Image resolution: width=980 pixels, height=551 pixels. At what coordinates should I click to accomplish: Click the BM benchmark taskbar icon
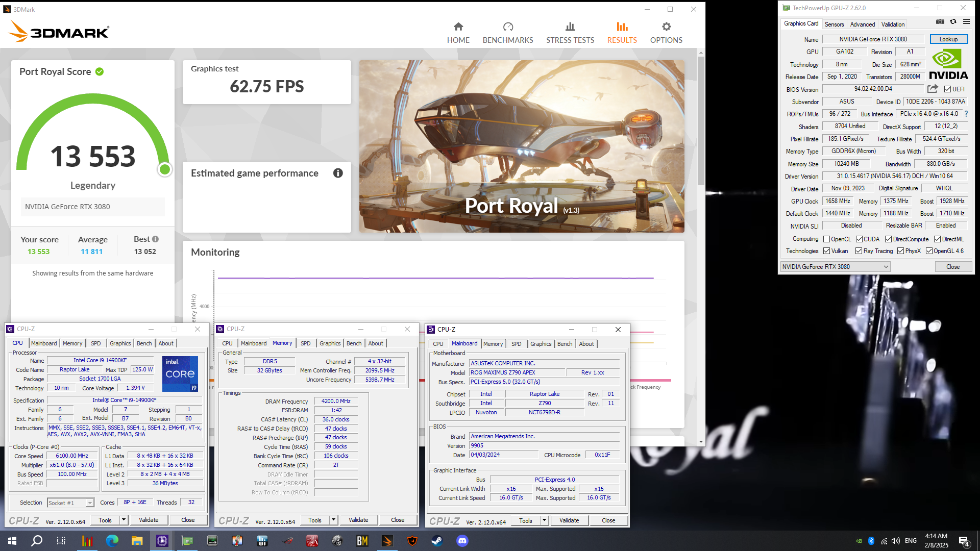pyautogui.click(x=362, y=541)
